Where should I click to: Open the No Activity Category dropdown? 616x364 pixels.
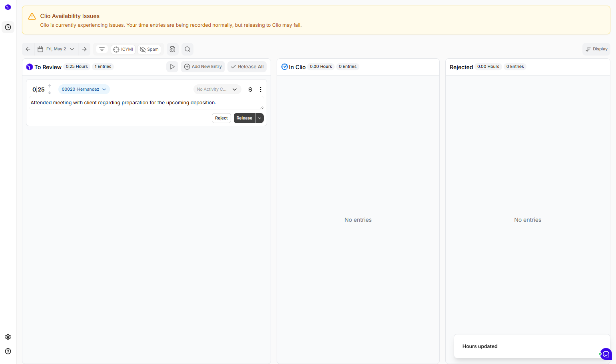pyautogui.click(x=217, y=90)
